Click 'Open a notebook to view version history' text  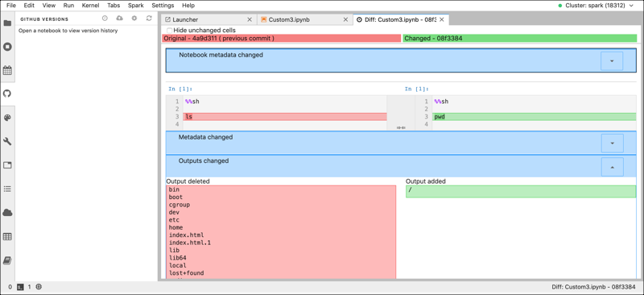pos(68,31)
